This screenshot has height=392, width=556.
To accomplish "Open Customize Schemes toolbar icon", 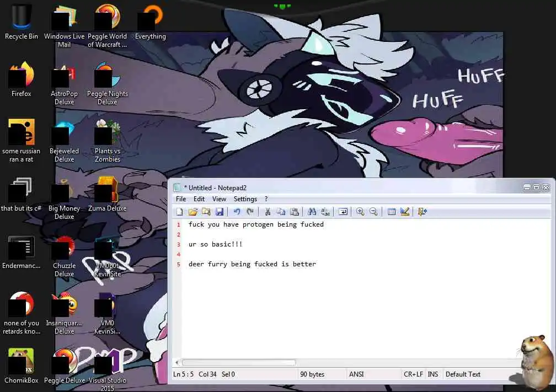I will [x=405, y=212].
